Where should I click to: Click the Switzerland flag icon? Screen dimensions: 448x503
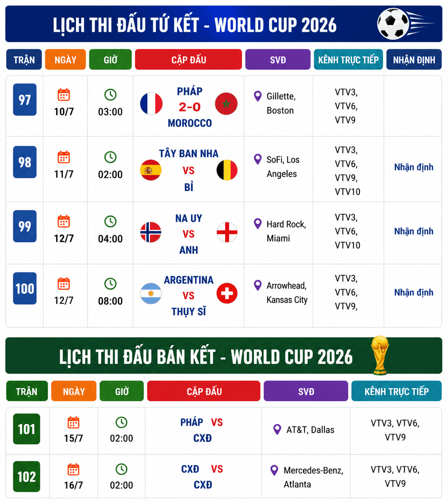(227, 293)
